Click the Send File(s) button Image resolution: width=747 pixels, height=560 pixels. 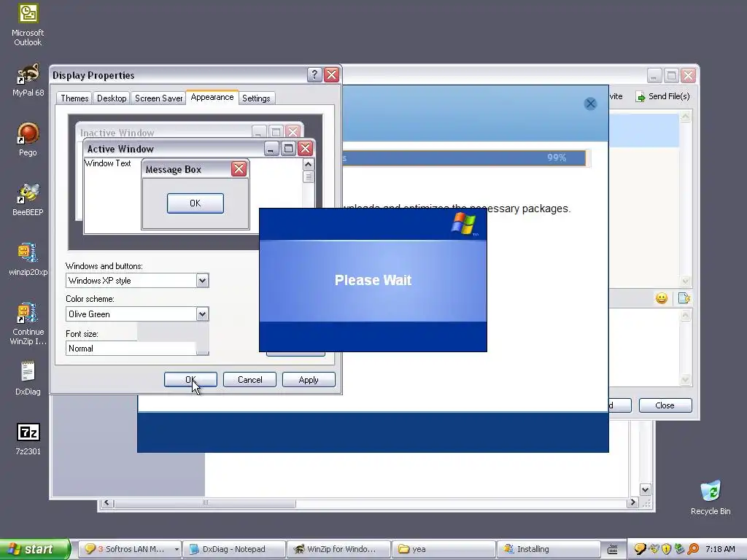tap(662, 97)
